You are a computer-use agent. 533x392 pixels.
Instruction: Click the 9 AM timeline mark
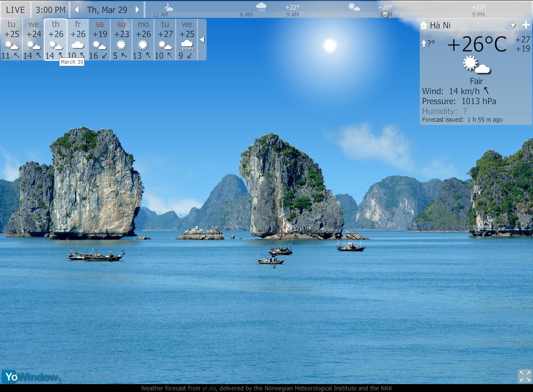[293, 15]
